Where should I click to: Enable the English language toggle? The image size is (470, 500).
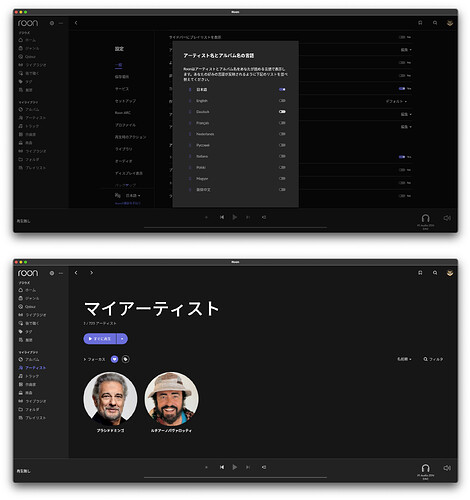pos(282,100)
